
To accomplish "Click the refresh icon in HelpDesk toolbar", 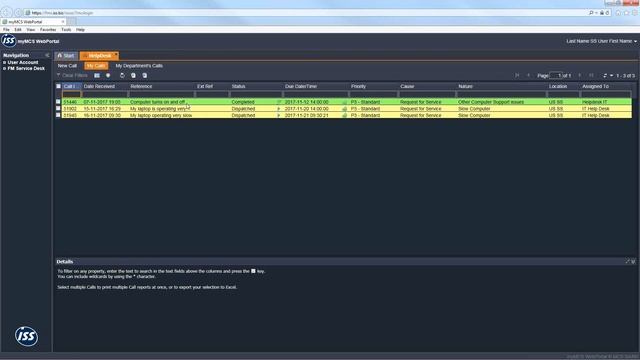I will click(122, 75).
